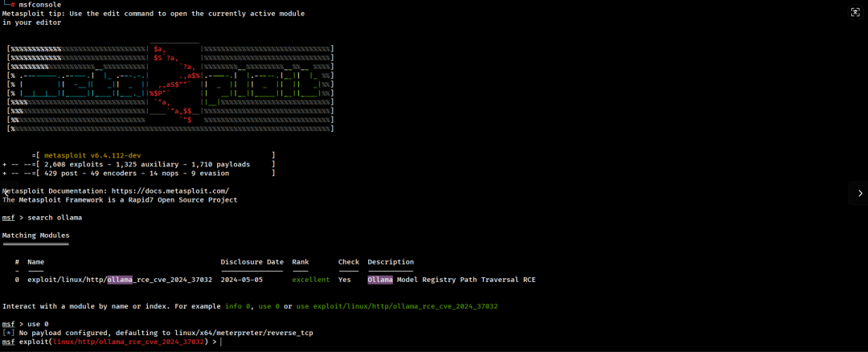Click the '429 post - 49 encoders' stats line

[136, 174]
